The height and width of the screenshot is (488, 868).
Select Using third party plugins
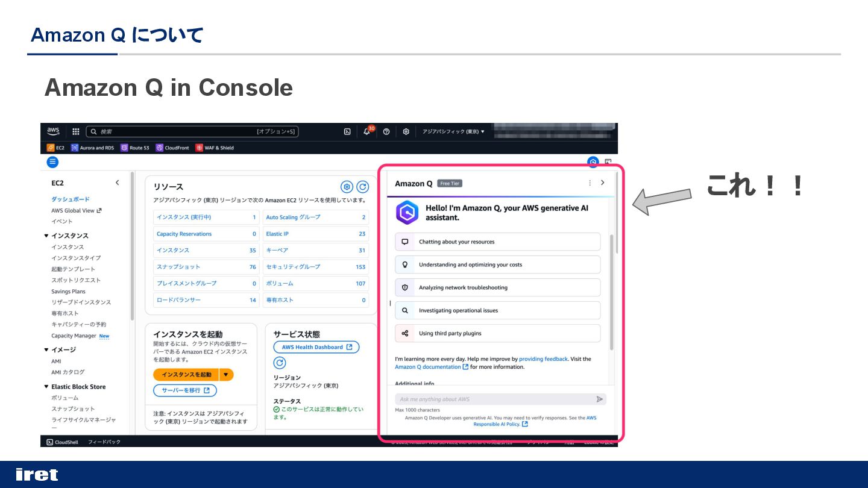[498, 333]
